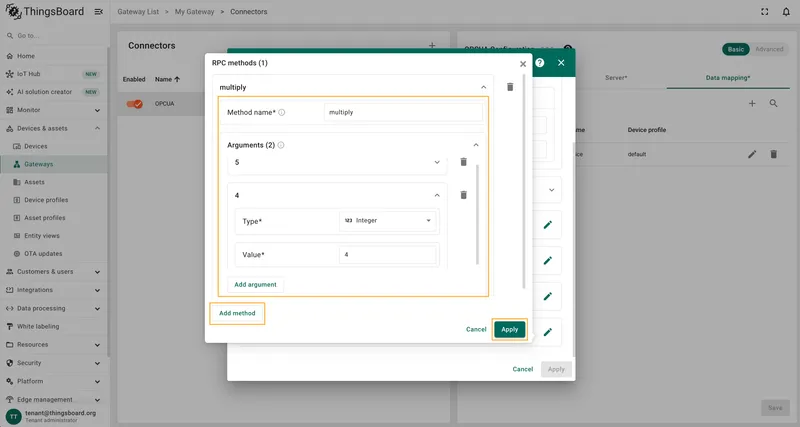
Task: Close the RPC methods dialog
Action: (x=523, y=64)
